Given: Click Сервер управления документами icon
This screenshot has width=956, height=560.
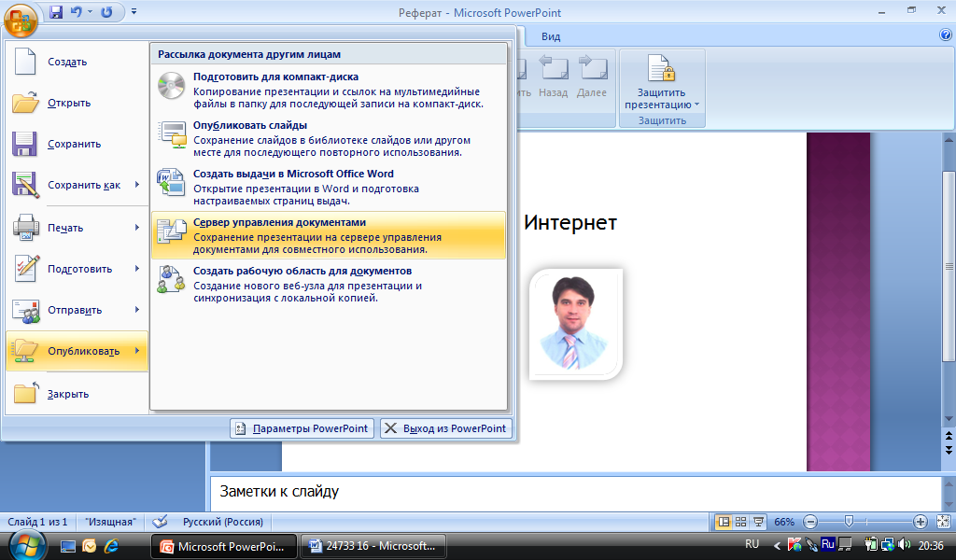Looking at the screenshot, I should point(172,231).
